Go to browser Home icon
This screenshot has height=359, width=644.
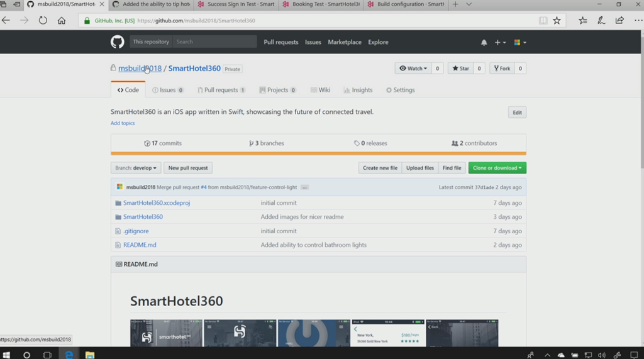tap(61, 20)
